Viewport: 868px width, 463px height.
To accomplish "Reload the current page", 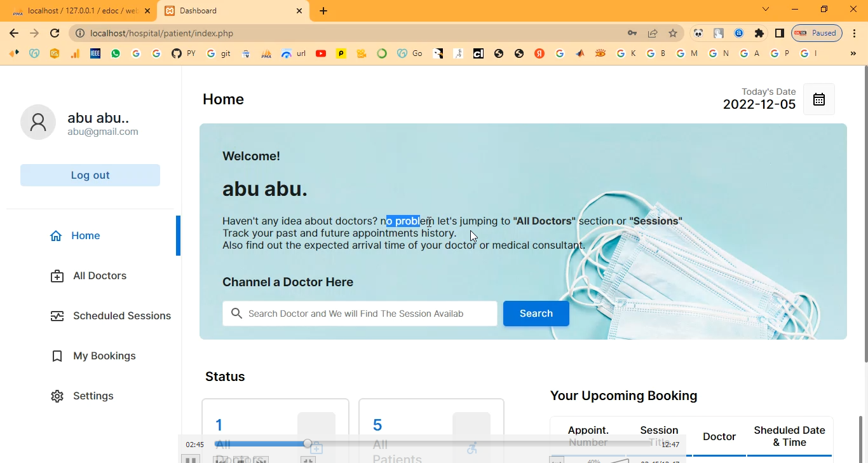I will point(55,33).
